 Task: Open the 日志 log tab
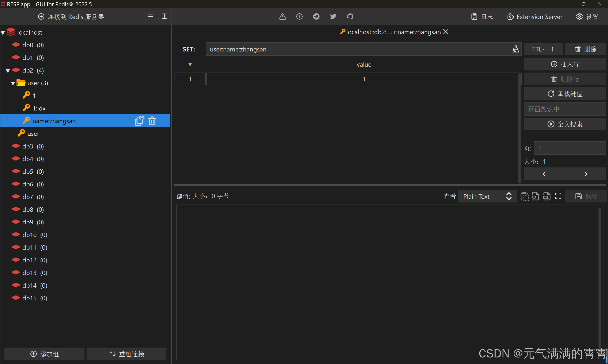pyautogui.click(x=482, y=17)
